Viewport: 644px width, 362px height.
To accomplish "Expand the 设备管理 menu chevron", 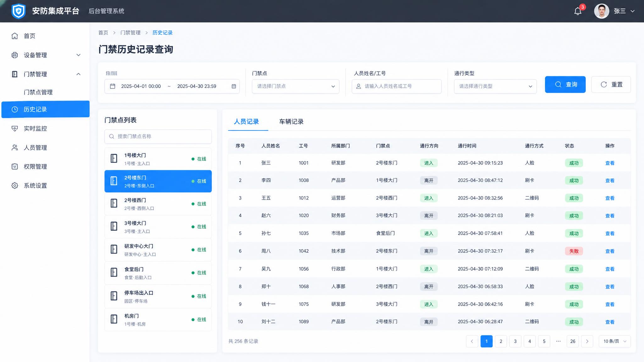I will point(79,55).
